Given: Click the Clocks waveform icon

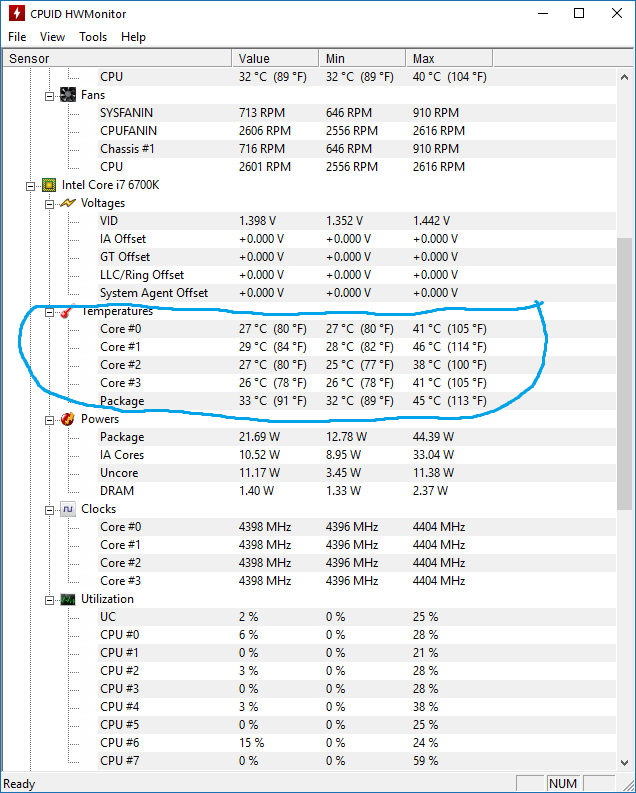Looking at the screenshot, I should point(68,509).
